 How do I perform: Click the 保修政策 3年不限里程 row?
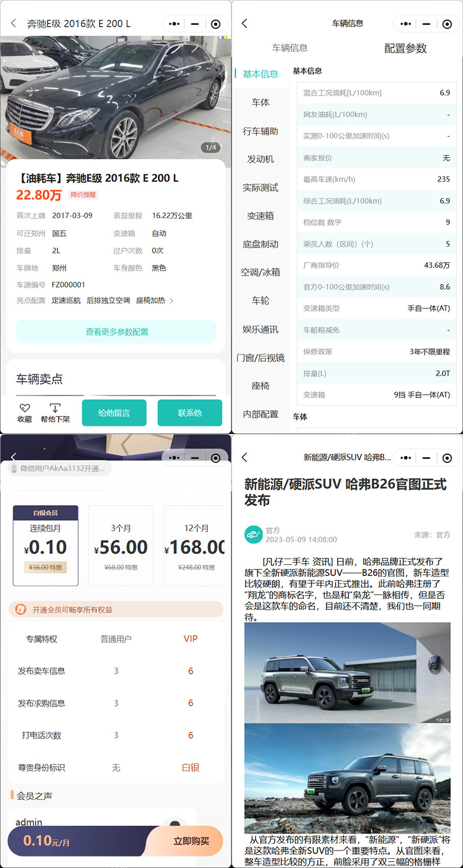tap(376, 351)
